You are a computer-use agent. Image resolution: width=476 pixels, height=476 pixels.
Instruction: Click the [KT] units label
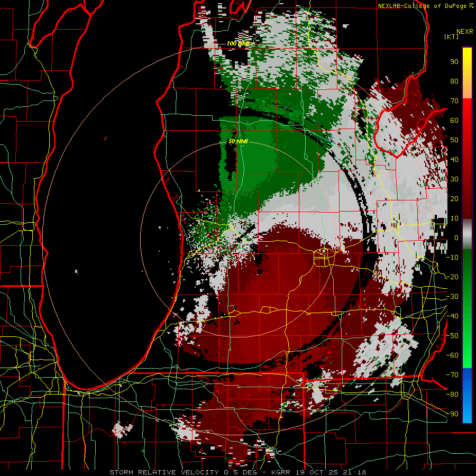451,36
